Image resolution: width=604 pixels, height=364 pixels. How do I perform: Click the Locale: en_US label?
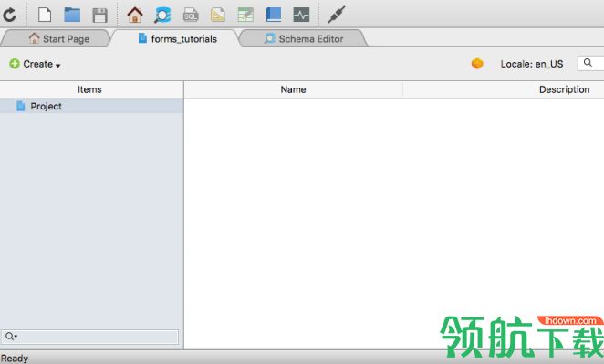click(532, 64)
